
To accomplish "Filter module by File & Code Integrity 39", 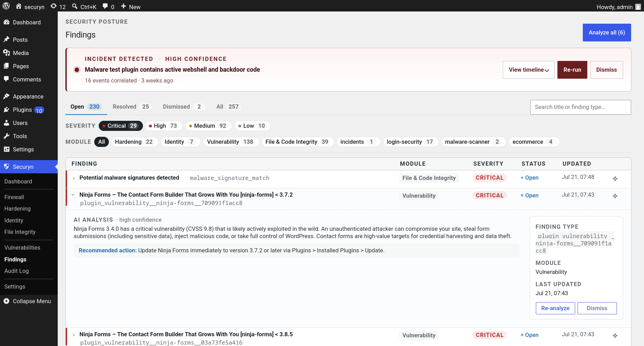I will [298, 142].
